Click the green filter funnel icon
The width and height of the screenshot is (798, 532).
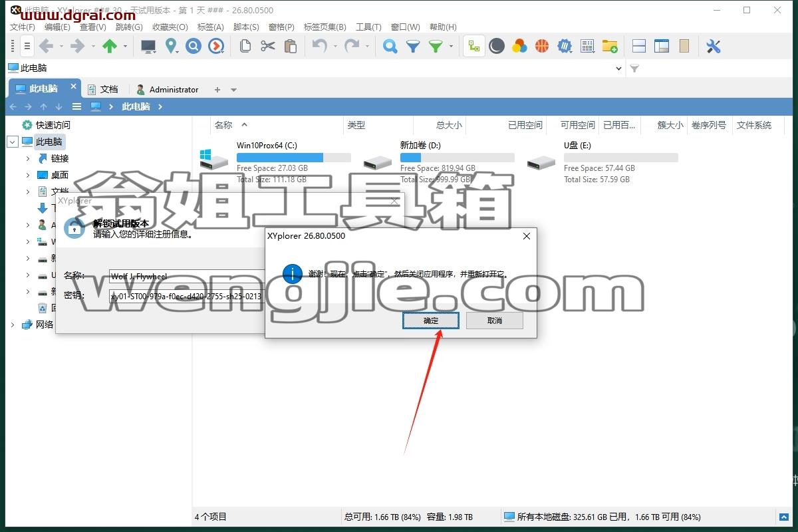[436, 46]
